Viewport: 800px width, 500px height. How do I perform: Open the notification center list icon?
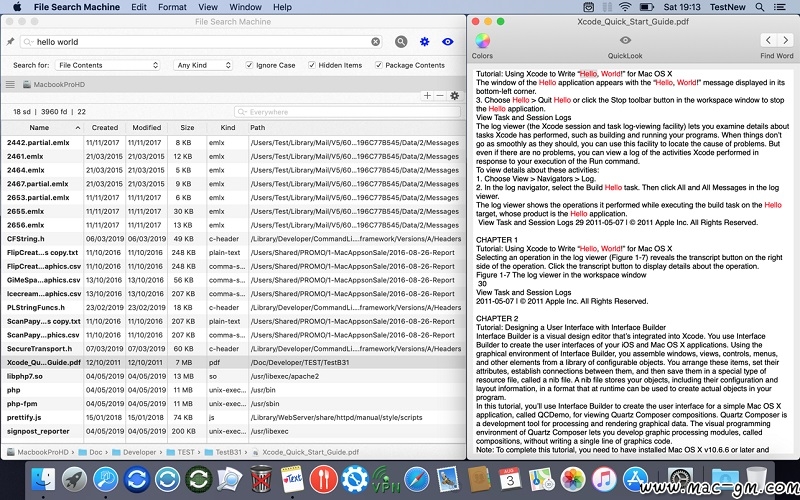pos(780,7)
